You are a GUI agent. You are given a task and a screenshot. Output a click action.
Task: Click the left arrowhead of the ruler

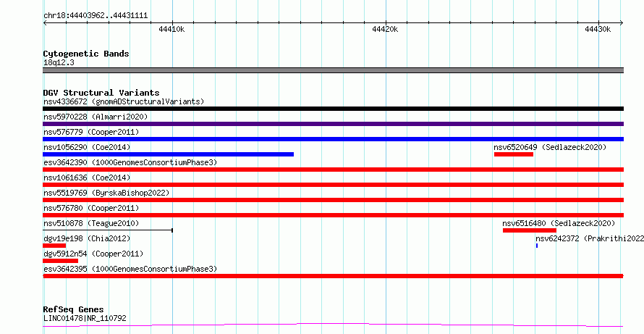tap(45, 23)
